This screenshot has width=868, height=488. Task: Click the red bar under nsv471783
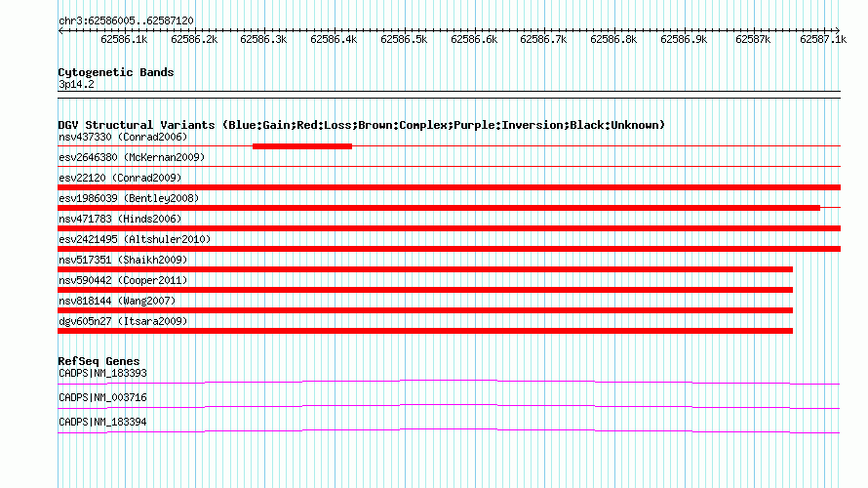point(449,228)
